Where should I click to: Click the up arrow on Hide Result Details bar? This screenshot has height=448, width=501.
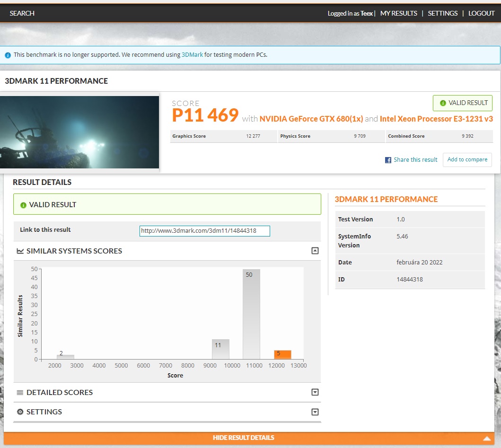[487, 438]
